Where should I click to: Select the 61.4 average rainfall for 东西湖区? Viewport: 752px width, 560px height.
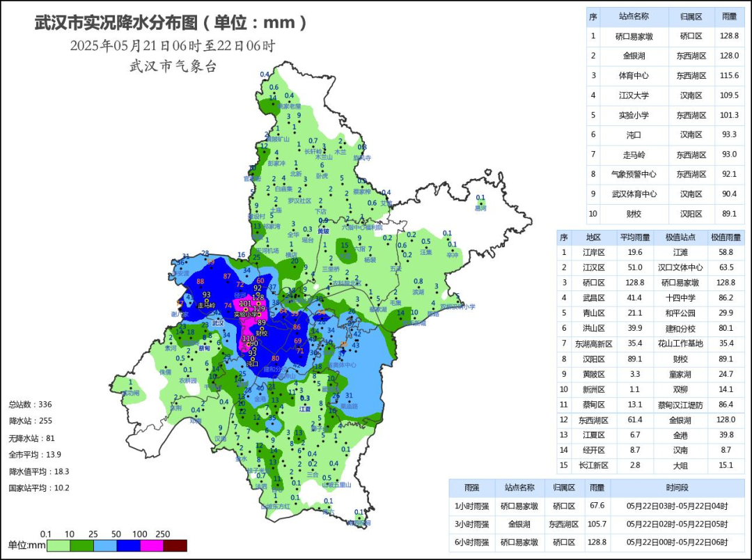click(x=634, y=420)
